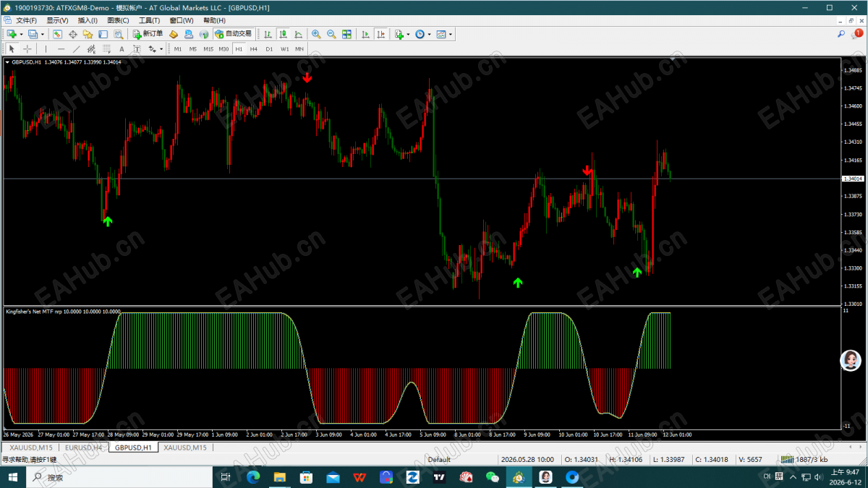
Task: Zoom in on the chart
Action: pyautogui.click(x=316, y=34)
